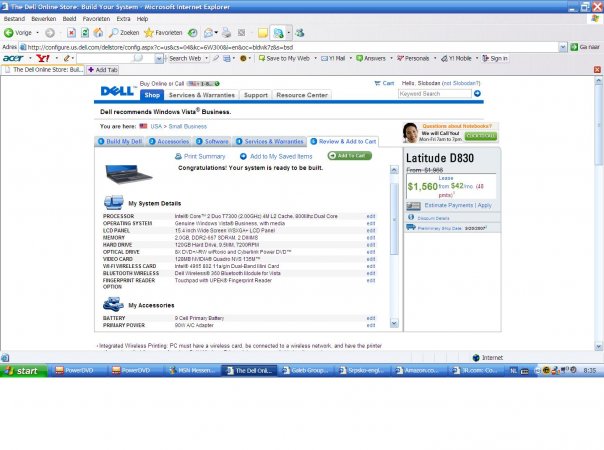This screenshot has height=450, width=604.
Task: Open Save to My Web dropdown
Action: pyautogui.click(x=315, y=59)
